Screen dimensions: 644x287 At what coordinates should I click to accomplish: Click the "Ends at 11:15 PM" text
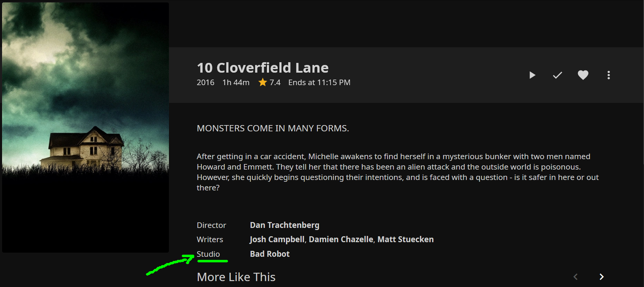coord(319,82)
